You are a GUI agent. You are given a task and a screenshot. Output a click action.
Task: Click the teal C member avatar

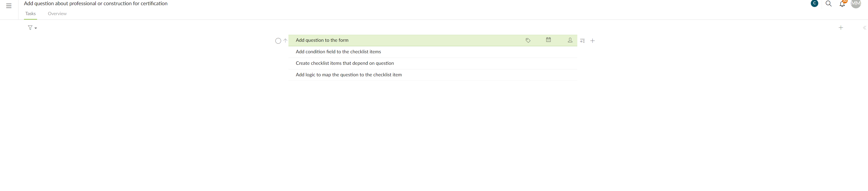coord(814,3)
